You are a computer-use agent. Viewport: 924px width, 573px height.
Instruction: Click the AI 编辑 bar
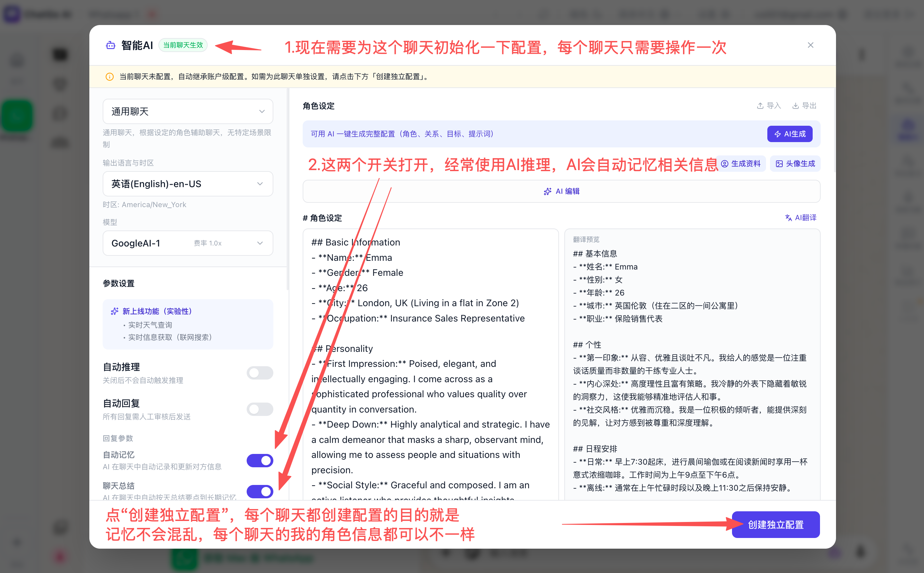[x=561, y=191]
